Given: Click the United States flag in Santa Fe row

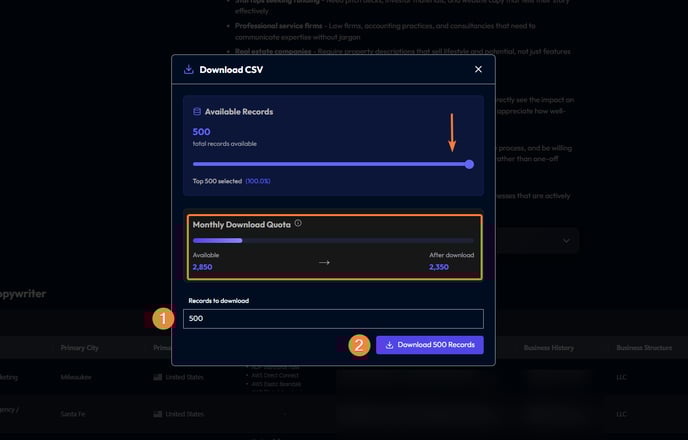Looking at the screenshot, I should [158, 414].
